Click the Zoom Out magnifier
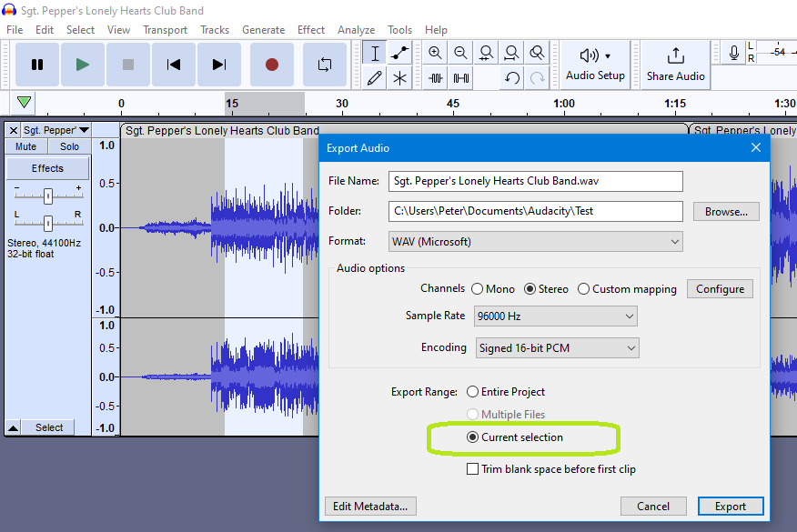 click(460, 53)
